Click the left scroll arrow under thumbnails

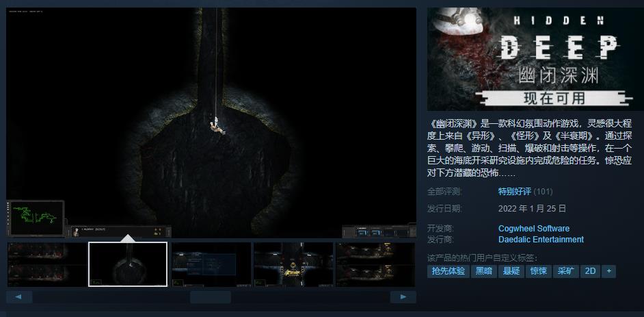click(x=19, y=297)
